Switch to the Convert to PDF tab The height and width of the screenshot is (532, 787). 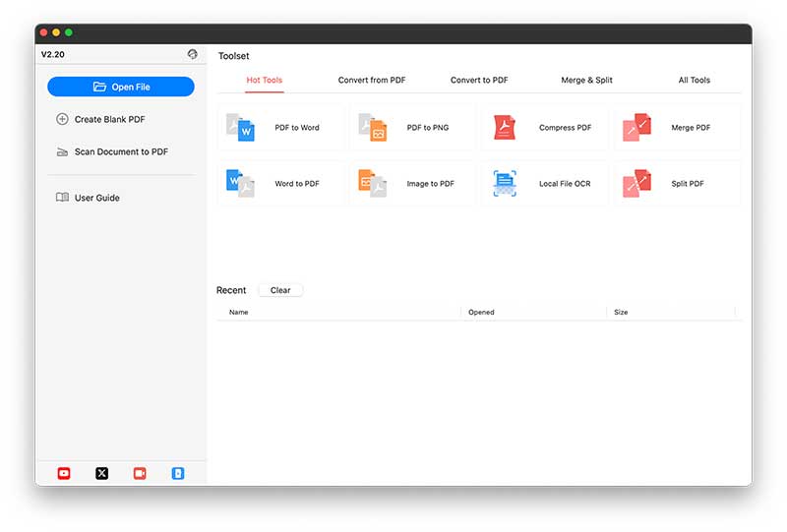coord(479,81)
